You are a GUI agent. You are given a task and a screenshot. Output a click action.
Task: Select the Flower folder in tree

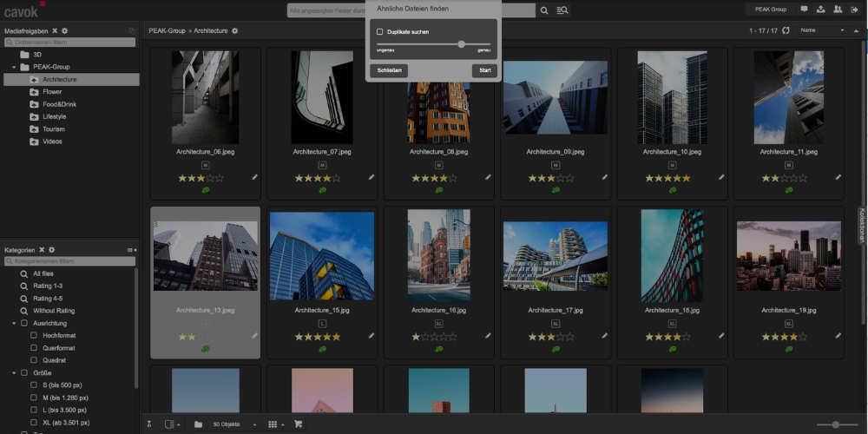pos(52,91)
